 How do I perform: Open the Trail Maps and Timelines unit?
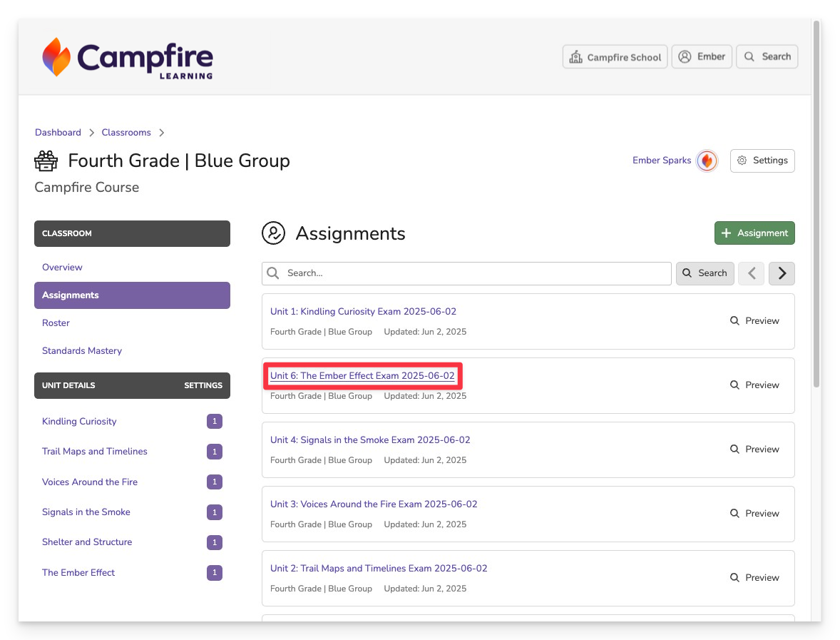95,452
